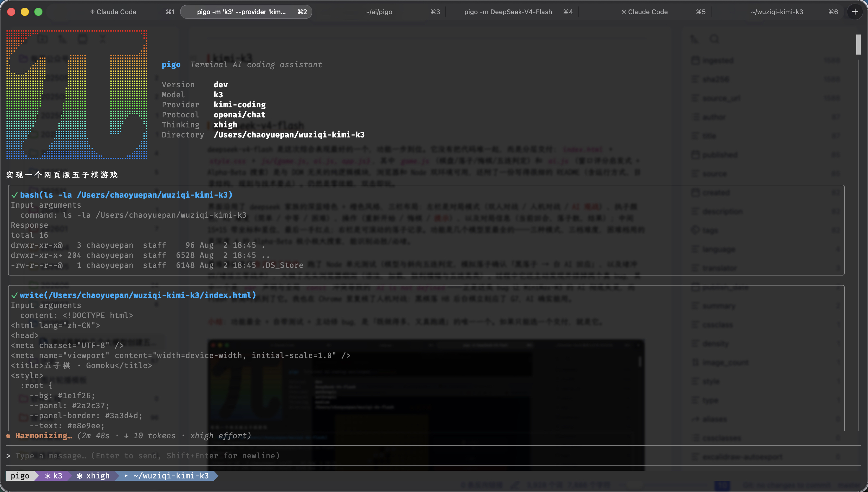Click the ~/wuziqi-kimi-k3 directory status segment
Screen dimensions: 868x492
click(x=167, y=476)
